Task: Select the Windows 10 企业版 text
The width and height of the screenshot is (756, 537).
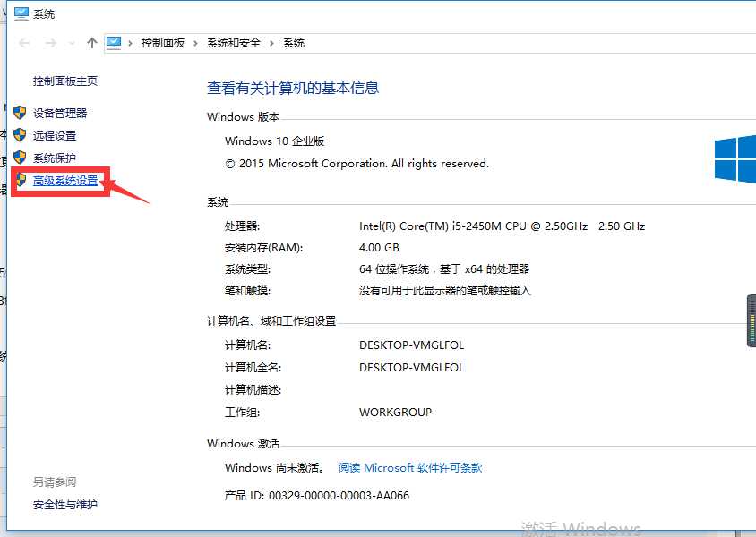Action: pos(274,141)
